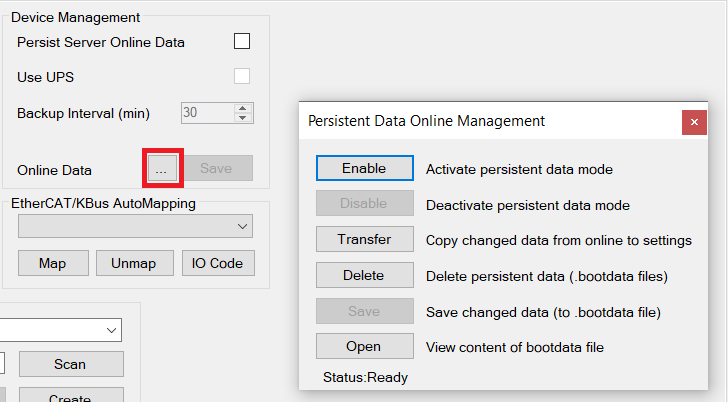
Task: Tick the Persist Server Online Data checkbox
Action: click(x=242, y=41)
